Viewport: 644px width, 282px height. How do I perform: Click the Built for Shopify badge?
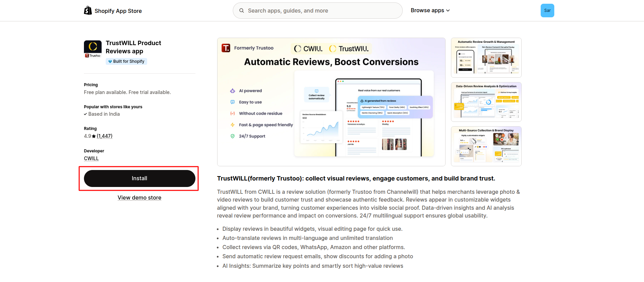pyautogui.click(x=126, y=61)
